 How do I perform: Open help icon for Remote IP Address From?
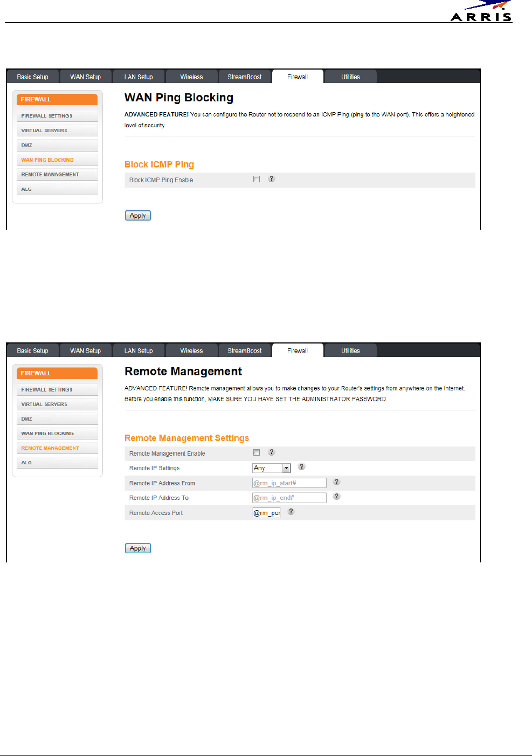(336, 482)
